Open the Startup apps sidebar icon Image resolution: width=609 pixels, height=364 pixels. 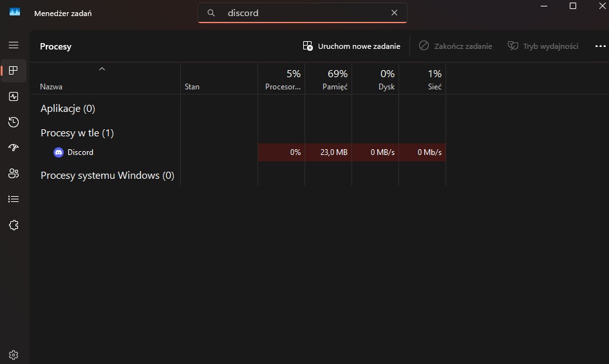14,148
